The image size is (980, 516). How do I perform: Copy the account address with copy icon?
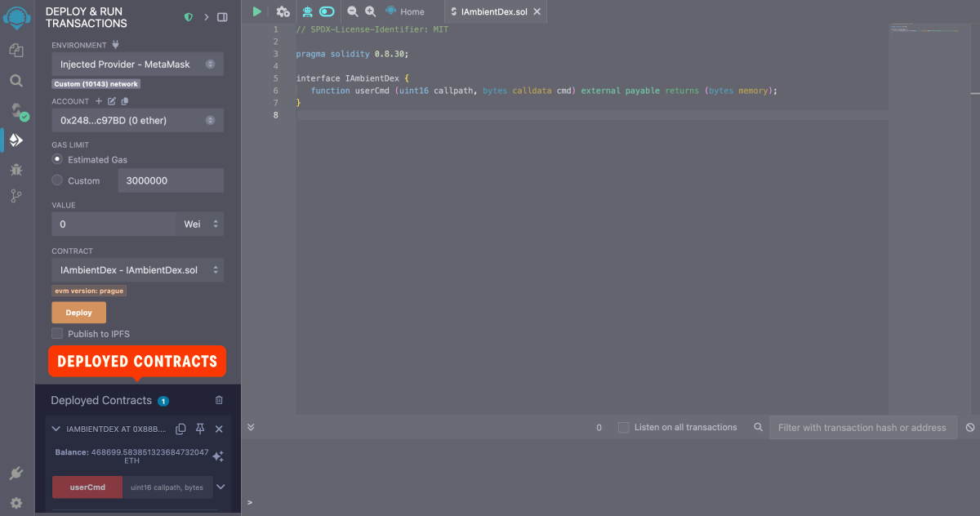(x=124, y=101)
